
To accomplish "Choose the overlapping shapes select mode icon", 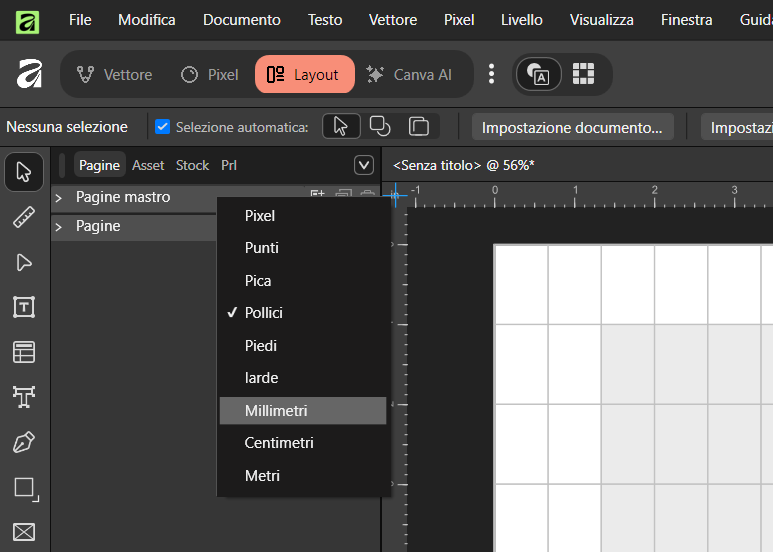I will click(380, 126).
